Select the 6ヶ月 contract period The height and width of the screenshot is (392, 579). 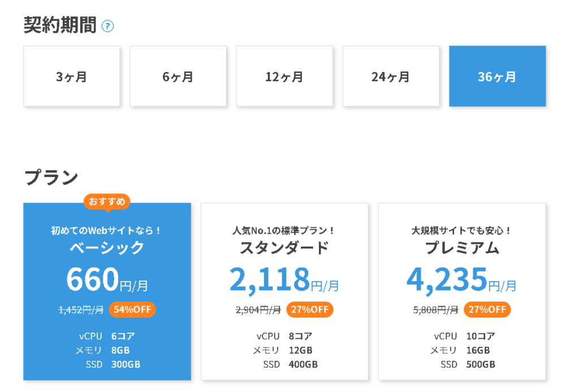[178, 76]
